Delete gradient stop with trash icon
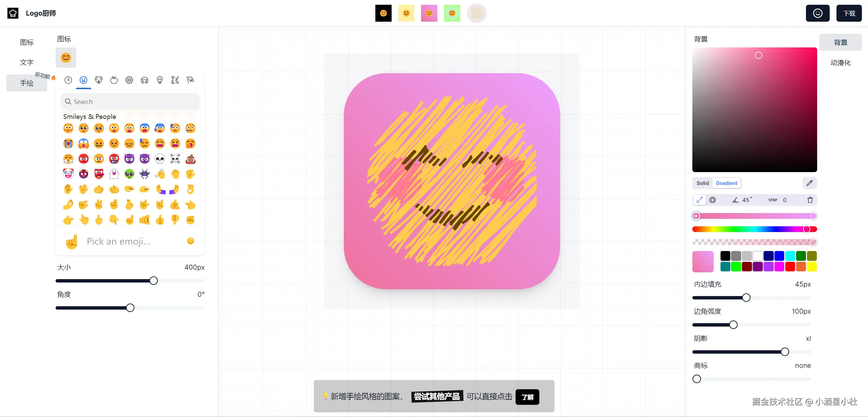The width and height of the screenshot is (868, 417). click(x=810, y=200)
